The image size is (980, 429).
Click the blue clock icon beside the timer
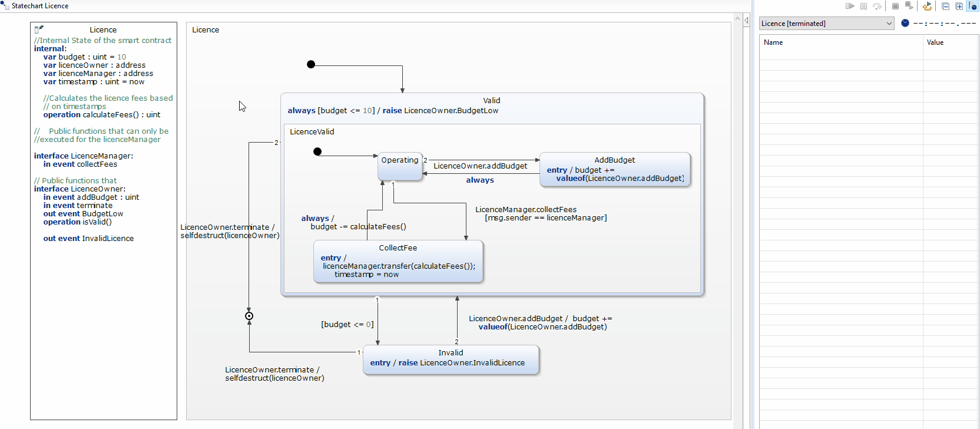[x=905, y=24]
